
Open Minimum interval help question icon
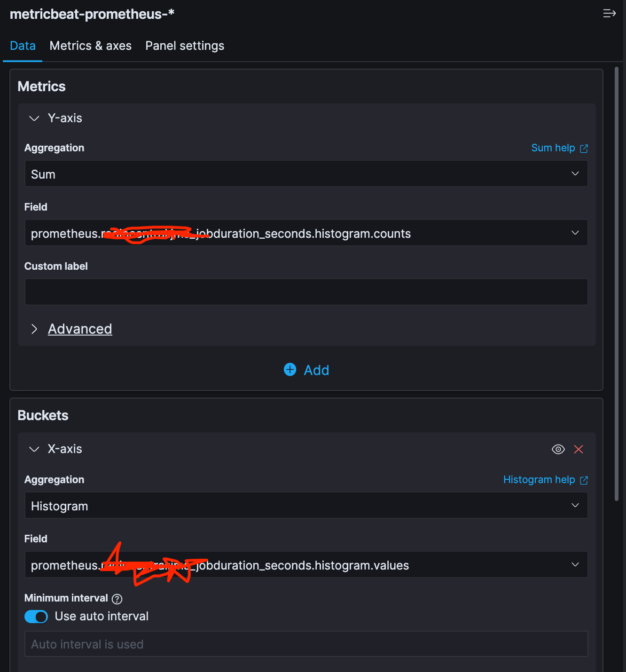(117, 599)
